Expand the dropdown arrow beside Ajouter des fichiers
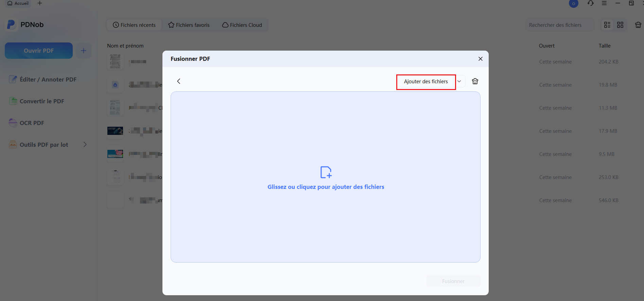Image resolution: width=644 pixels, height=301 pixels. tap(459, 82)
